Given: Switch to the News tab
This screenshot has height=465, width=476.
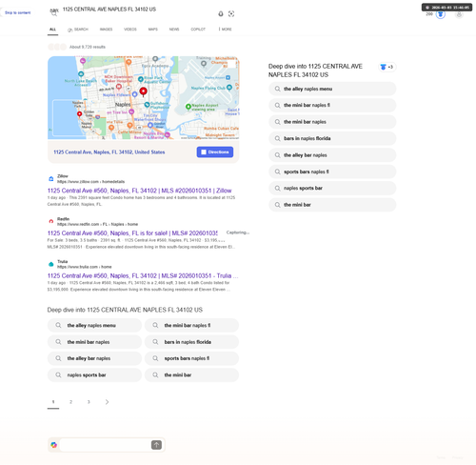Looking at the screenshot, I should (x=174, y=30).
